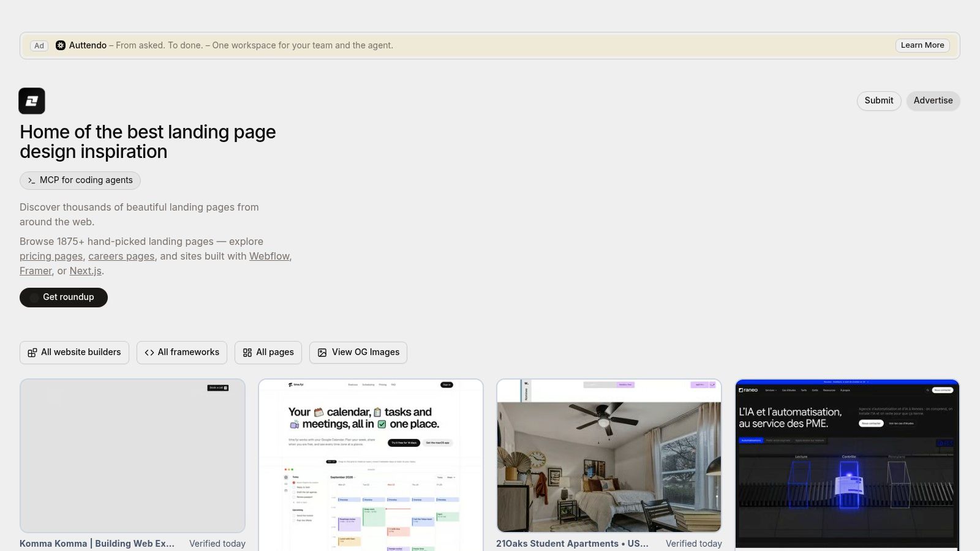Image resolution: width=980 pixels, height=551 pixels.
Task: Open the All website builders filter
Action: (x=74, y=352)
